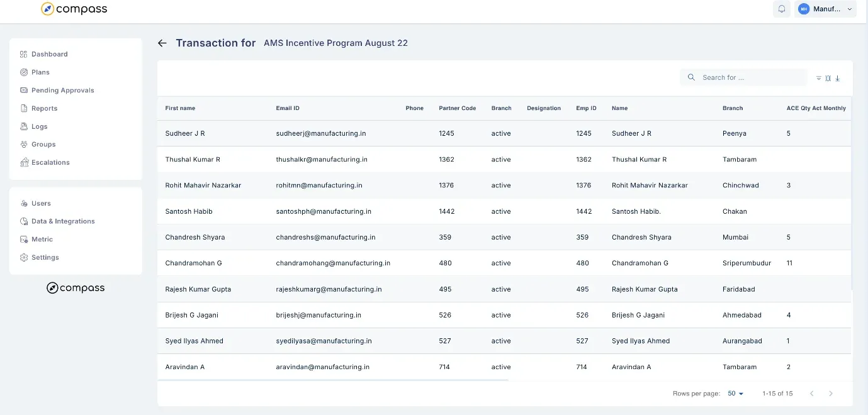The height and width of the screenshot is (415, 868).
Task: Click the Groups people icon in the sidebar
Action: [x=24, y=144]
